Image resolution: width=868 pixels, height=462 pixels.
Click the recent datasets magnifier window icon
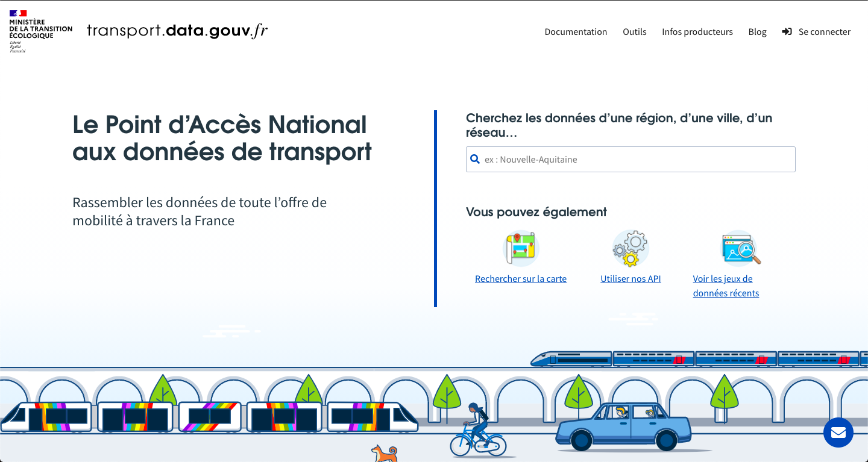tap(741, 248)
